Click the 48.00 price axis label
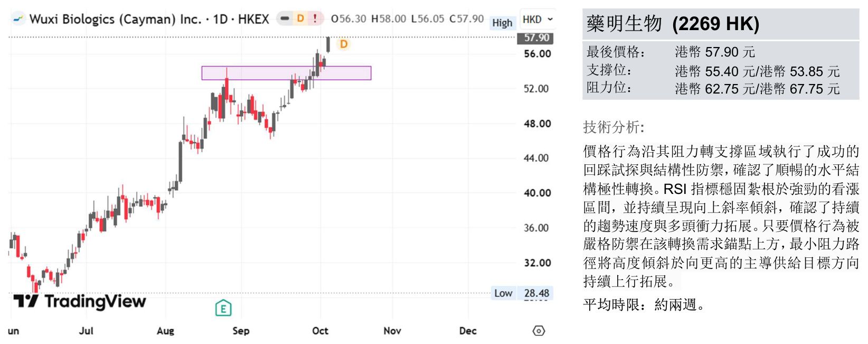Viewport: 868px width, 344px height. 537,124
